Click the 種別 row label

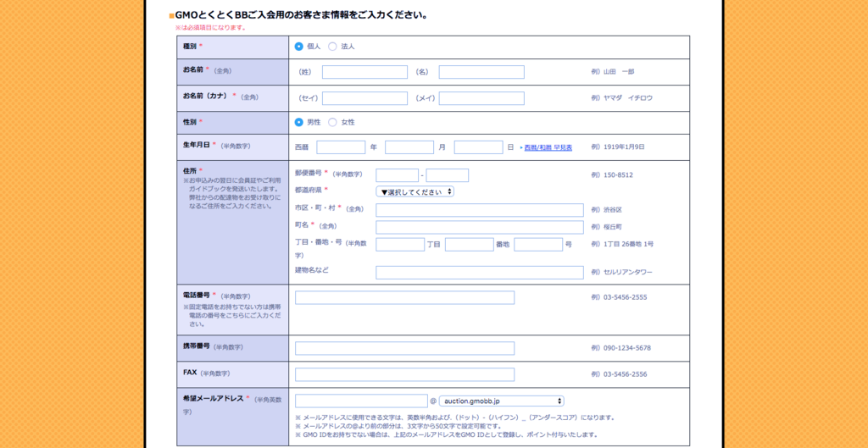pyautogui.click(x=190, y=46)
